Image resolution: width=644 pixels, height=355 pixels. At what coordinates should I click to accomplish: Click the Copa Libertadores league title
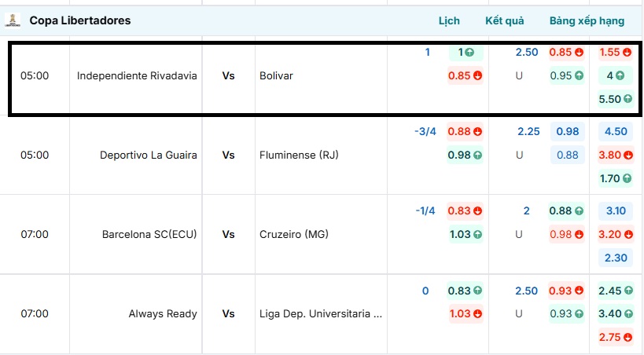[80, 20]
